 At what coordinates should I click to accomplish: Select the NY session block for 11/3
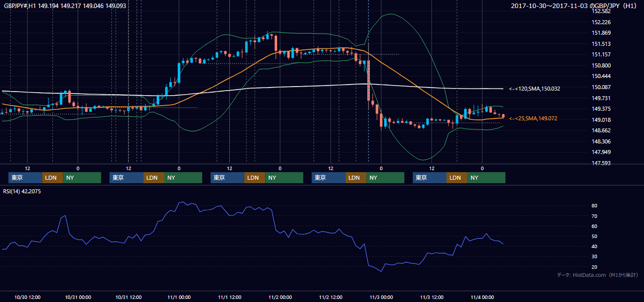[486, 178]
